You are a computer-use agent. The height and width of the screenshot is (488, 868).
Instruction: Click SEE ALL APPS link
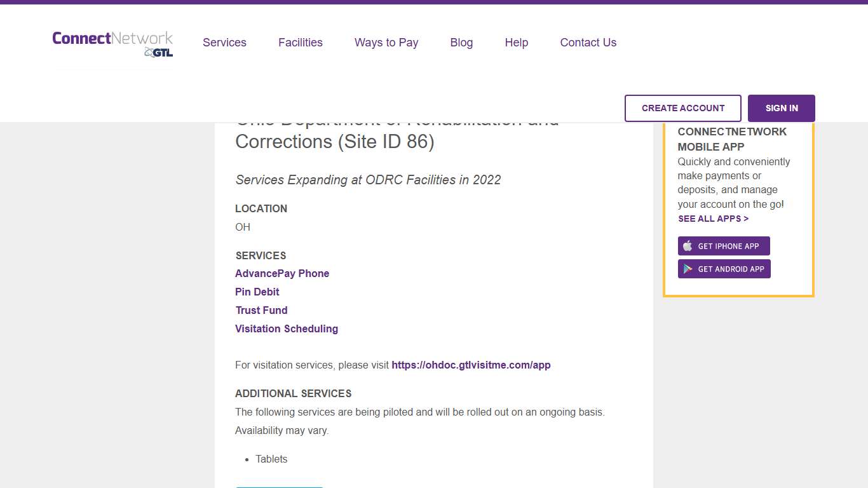tap(713, 219)
